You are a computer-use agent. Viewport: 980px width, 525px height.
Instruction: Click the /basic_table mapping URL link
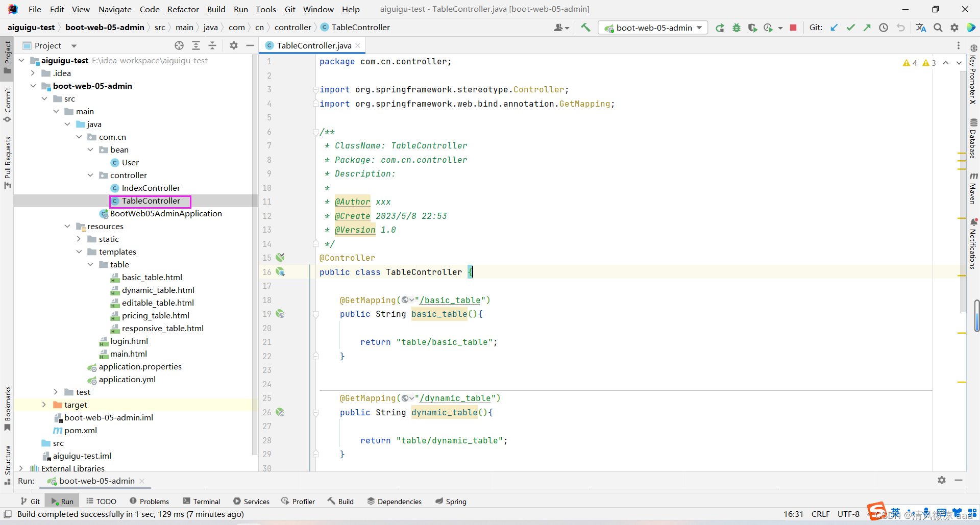click(x=450, y=300)
